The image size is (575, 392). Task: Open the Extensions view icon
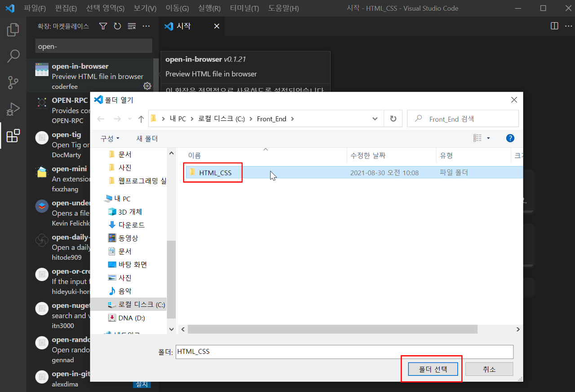(13, 136)
